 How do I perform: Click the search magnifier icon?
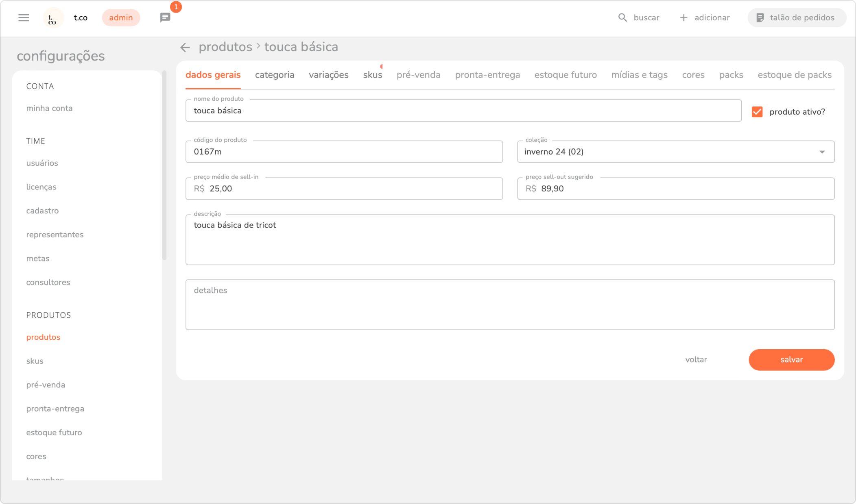click(622, 18)
